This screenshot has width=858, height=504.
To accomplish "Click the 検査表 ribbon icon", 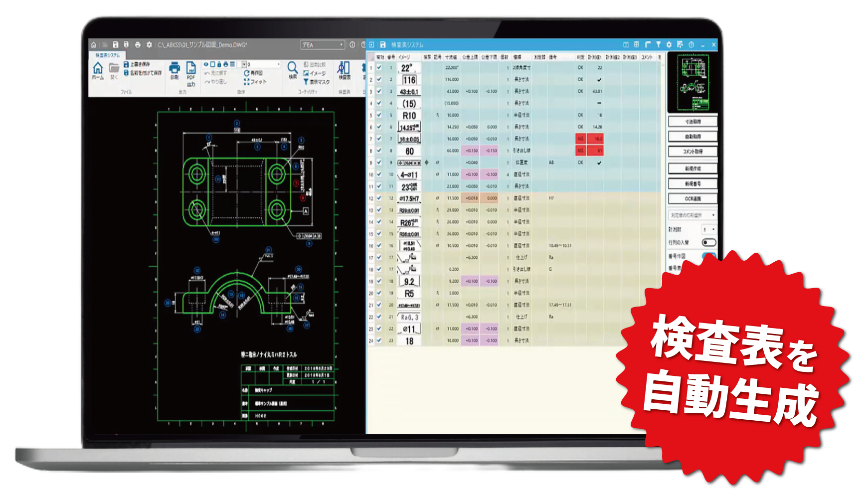I will (344, 68).
